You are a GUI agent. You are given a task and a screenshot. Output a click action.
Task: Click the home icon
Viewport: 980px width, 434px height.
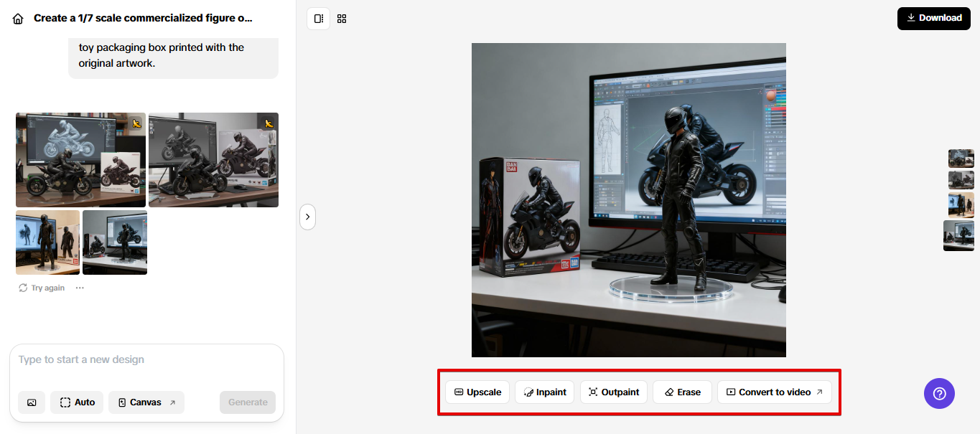18,19
